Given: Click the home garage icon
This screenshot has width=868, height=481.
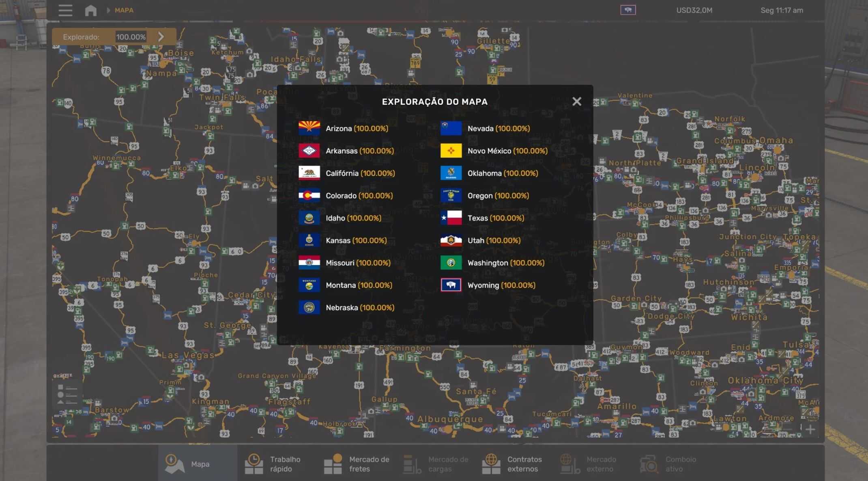Looking at the screenshot, I should pos(90,10).
